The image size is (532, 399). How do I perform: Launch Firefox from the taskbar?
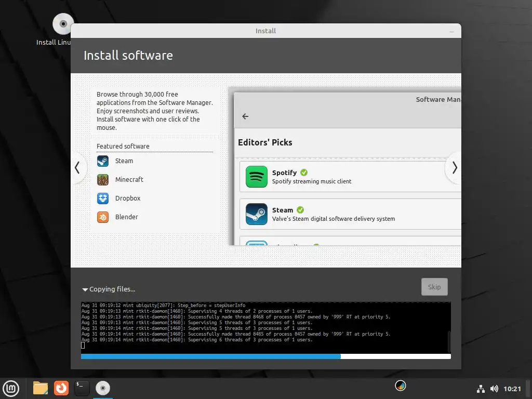coord(61,388)
